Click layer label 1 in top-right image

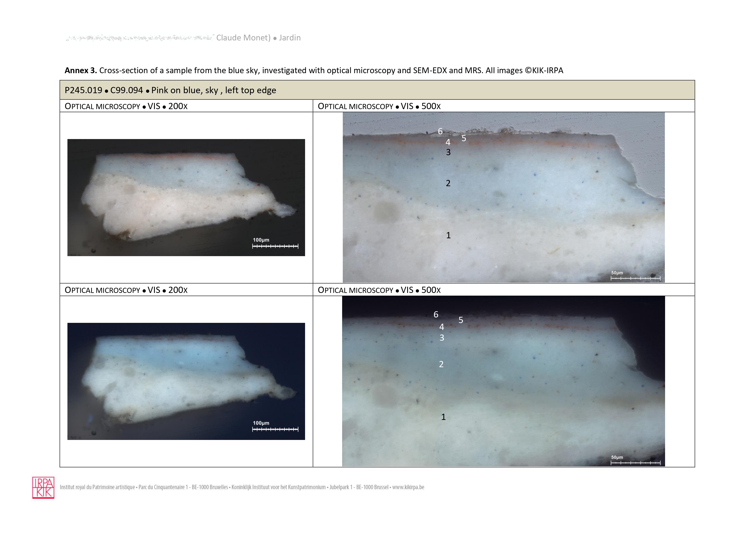pos(448,235)
